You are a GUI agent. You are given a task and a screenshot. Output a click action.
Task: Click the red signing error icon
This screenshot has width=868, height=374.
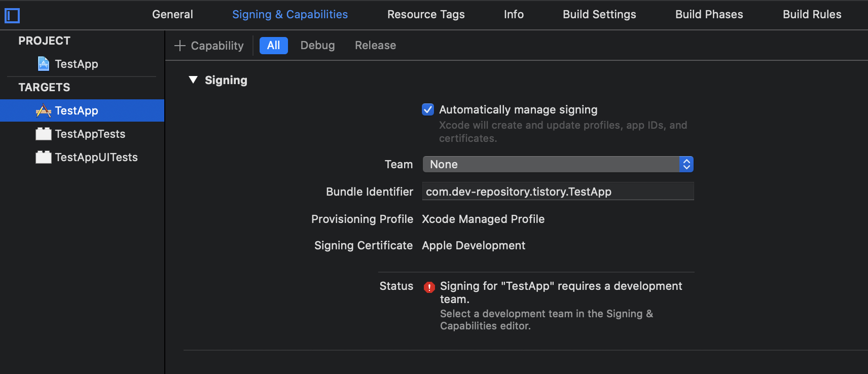(429, 287)
